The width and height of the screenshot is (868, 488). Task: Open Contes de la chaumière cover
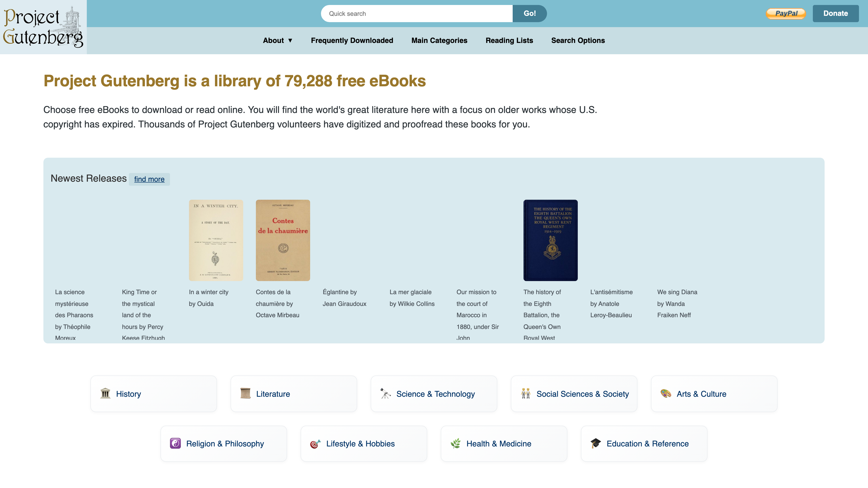[283, 240]
